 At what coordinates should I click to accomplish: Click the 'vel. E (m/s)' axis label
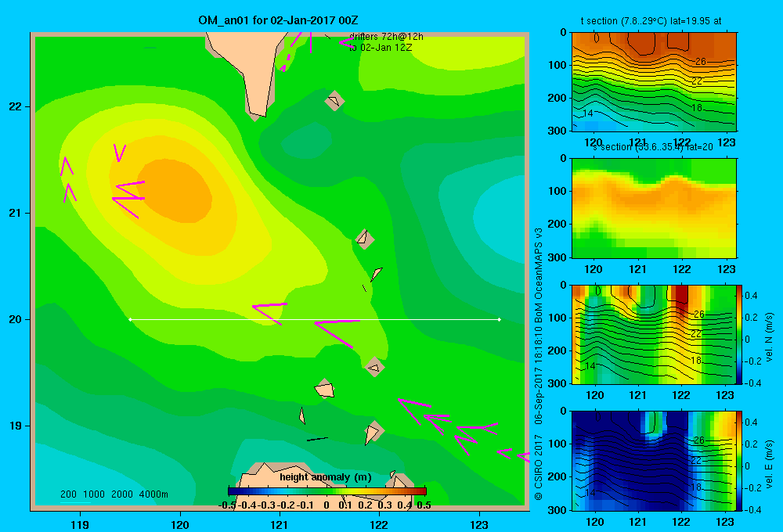(769, 464)
